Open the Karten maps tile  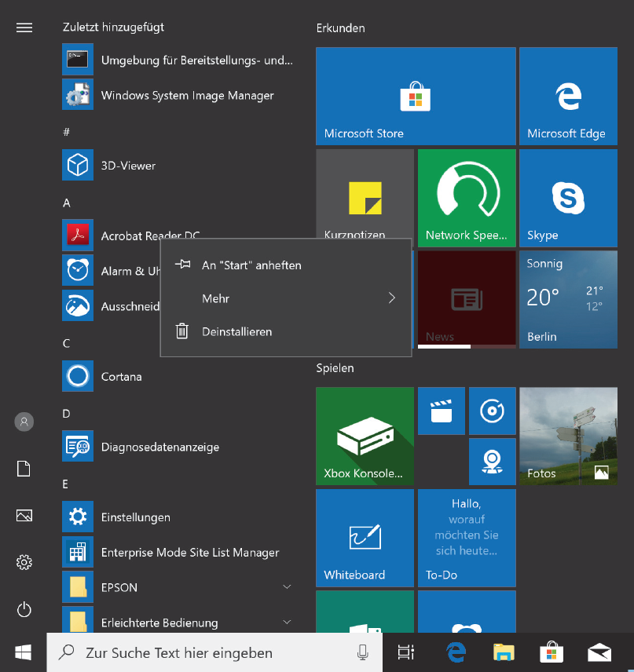493,462
